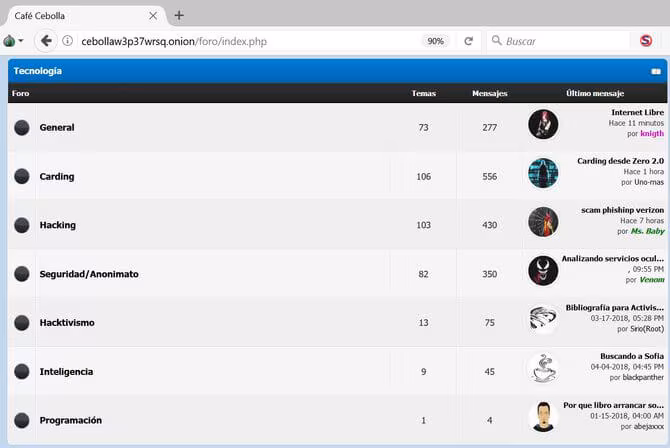Click the avatar in the Programación row

543,417
